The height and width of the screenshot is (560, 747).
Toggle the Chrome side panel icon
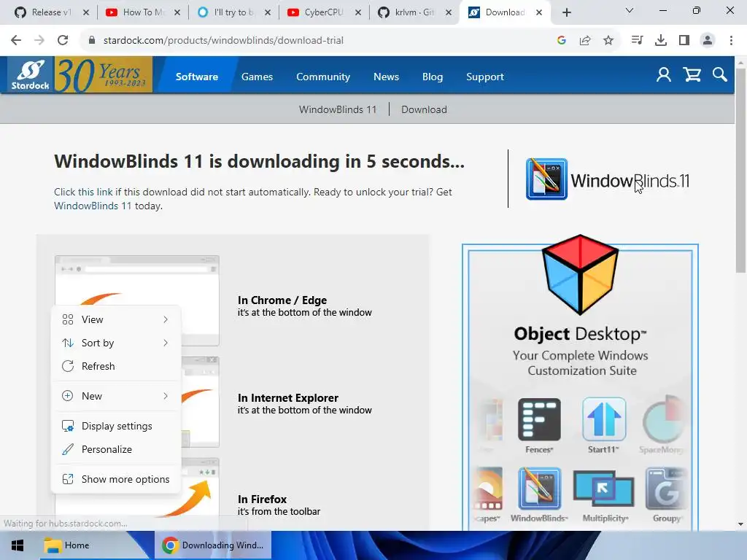click(x=684, y=41)
